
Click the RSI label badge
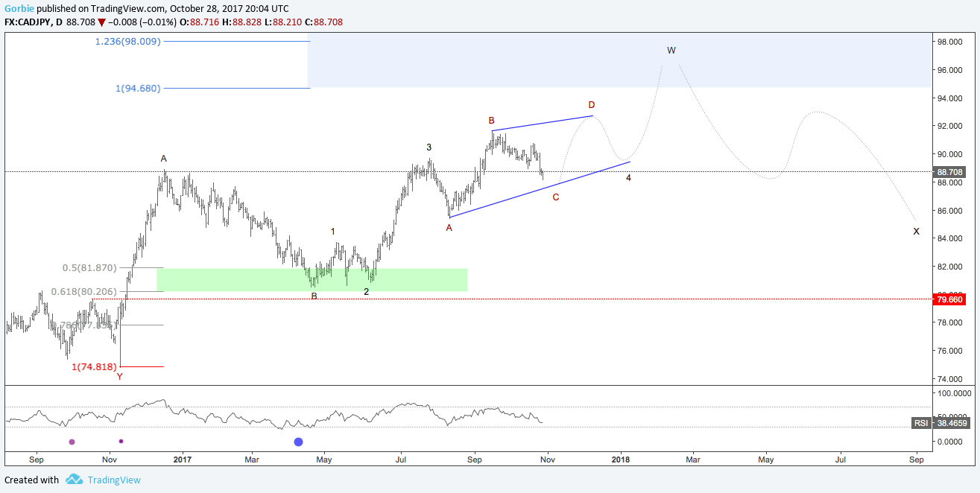tap(922, 423)
